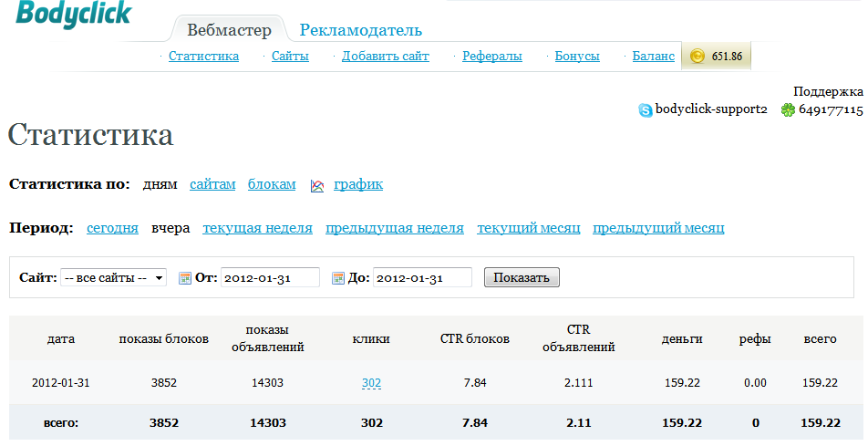Select the сегодня period
This screenshot has height=446, width=868.
click(x=112, y=228)
